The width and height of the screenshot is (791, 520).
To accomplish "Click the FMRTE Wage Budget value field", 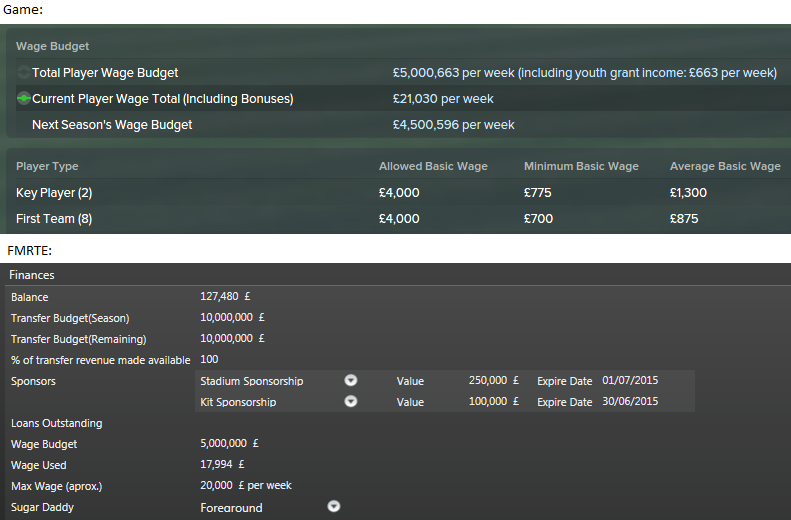I will [x=229, y=444].
